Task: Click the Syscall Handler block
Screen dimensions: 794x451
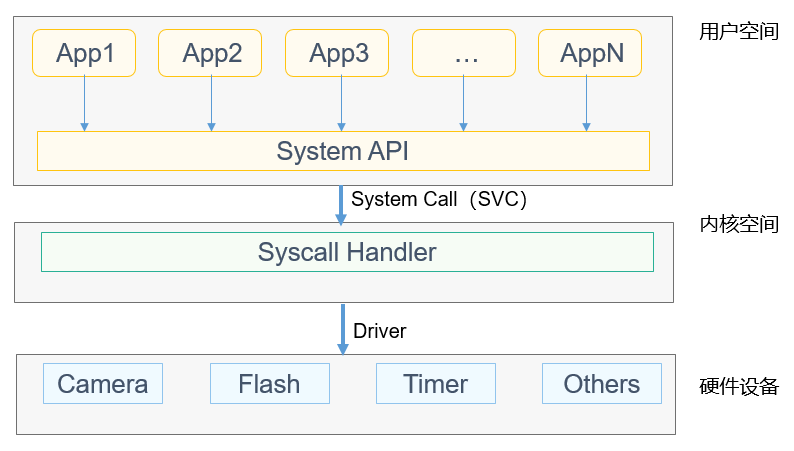Action: [347, 252]
